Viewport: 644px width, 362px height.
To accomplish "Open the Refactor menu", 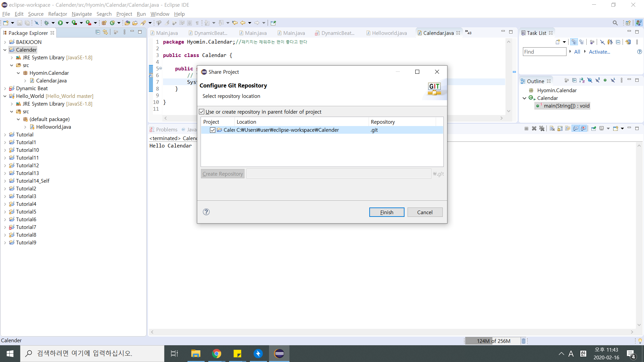I will 57,14.
